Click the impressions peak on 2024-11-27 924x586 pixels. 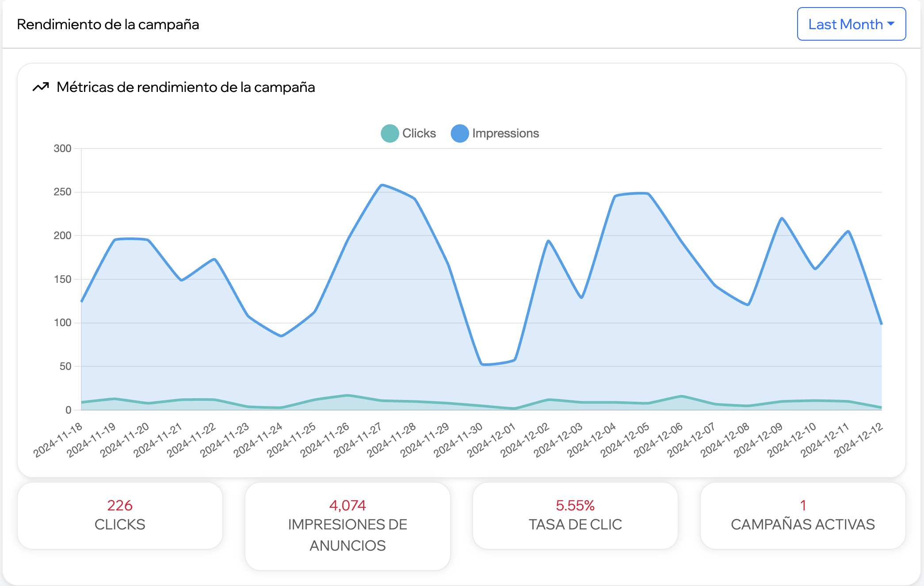[382, 185]
